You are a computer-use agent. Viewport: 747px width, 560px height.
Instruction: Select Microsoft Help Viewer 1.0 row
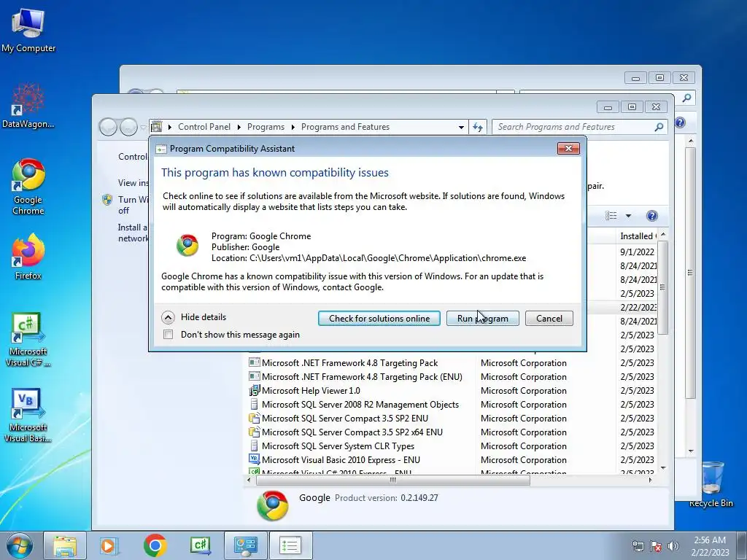[311, 391]
